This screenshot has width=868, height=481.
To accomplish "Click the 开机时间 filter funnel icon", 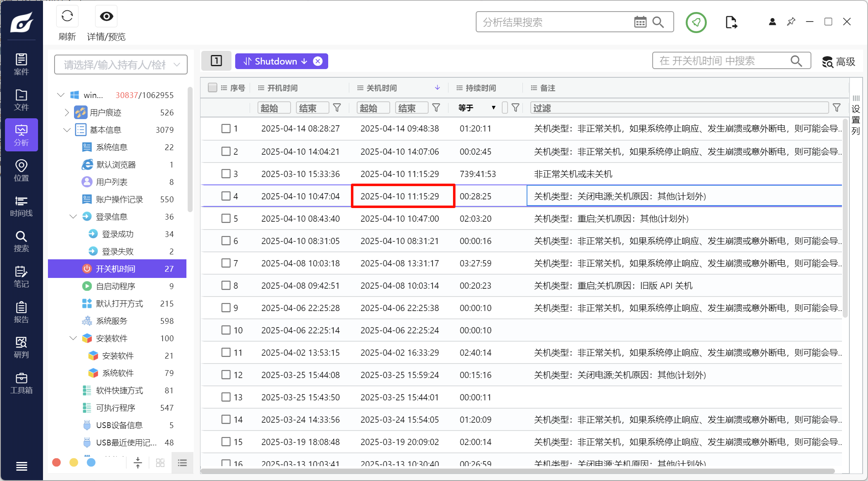I will [x=337, y=108].
